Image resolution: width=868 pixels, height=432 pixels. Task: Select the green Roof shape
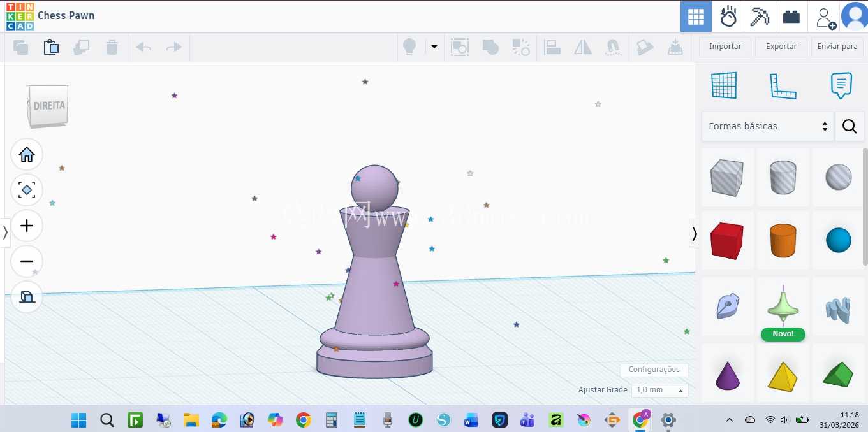[838, 375]
